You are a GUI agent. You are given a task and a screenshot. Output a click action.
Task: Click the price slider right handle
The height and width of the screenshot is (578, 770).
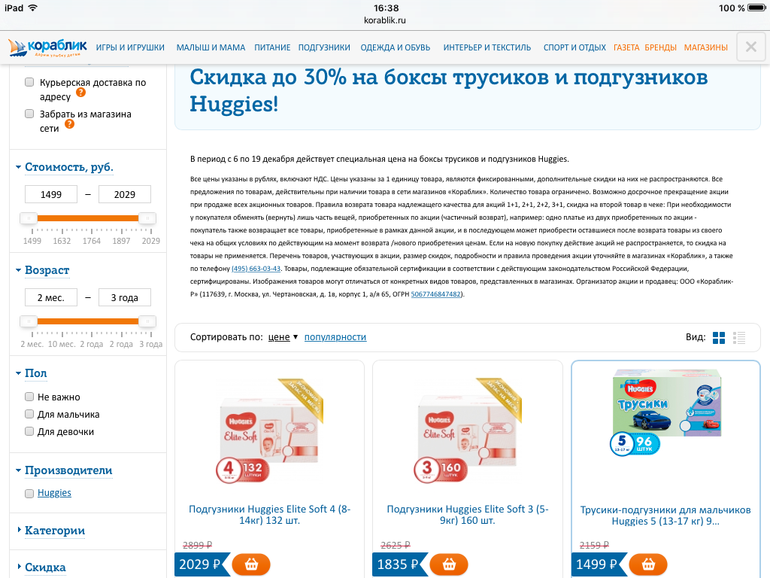click(x=147, y=218)
